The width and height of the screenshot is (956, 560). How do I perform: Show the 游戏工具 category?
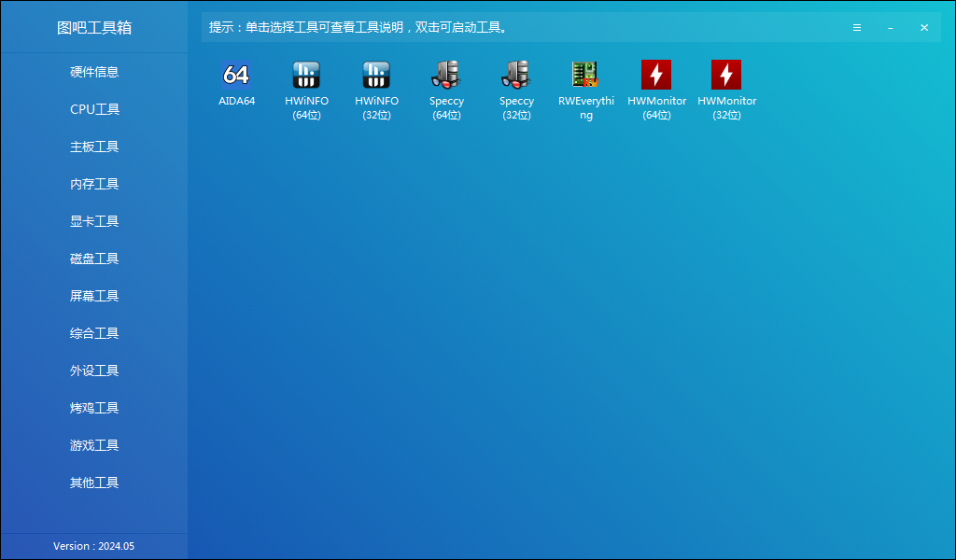pyautogui.click(x=94, y=445)
